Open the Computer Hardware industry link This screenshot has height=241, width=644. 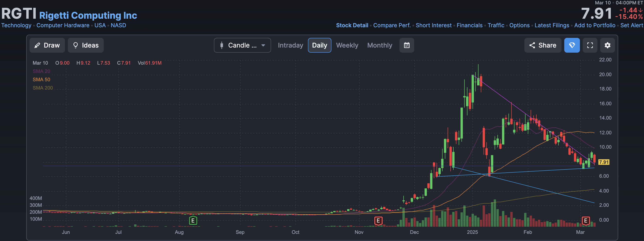coord(63,25)
